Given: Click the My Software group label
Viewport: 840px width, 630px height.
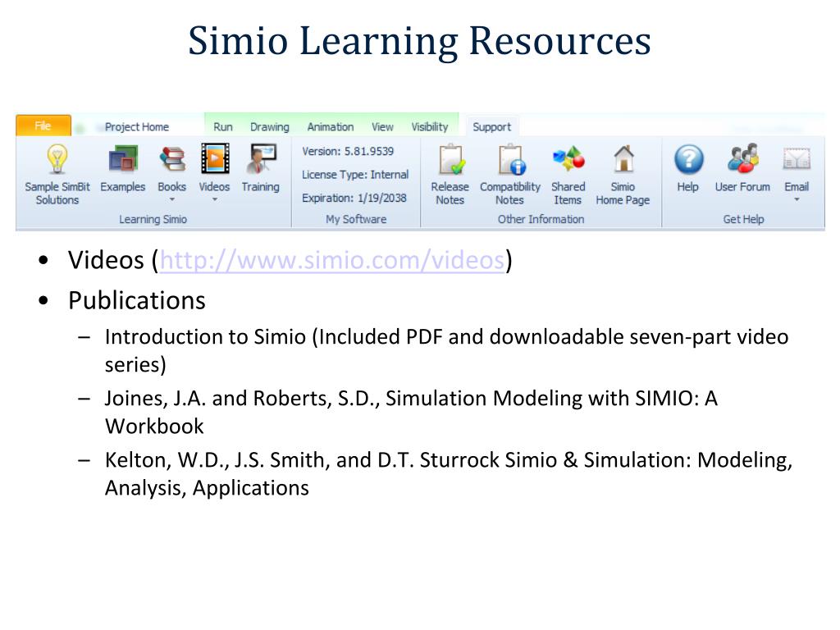Looking at the screenshot, I should [x=356, y=219].
